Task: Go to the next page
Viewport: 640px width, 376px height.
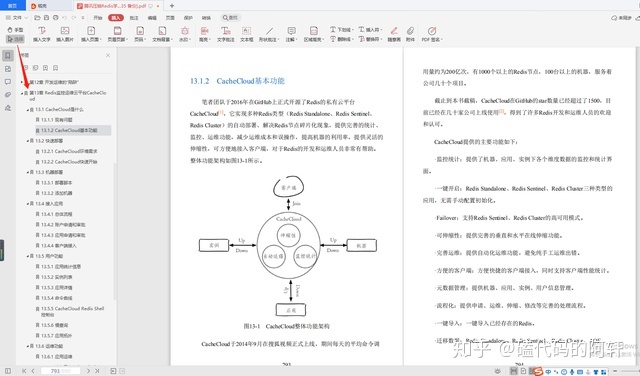Action: (x=88, y=371)
